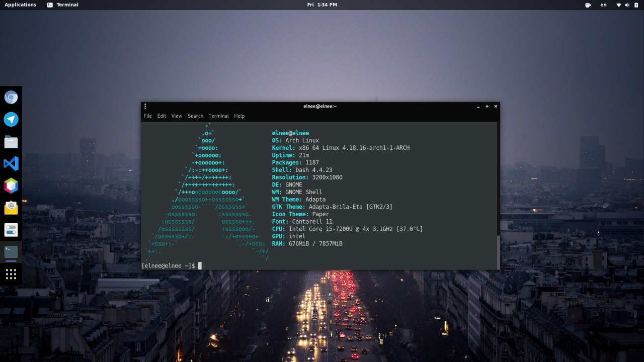Minimize the terminal window

point(478,106)
